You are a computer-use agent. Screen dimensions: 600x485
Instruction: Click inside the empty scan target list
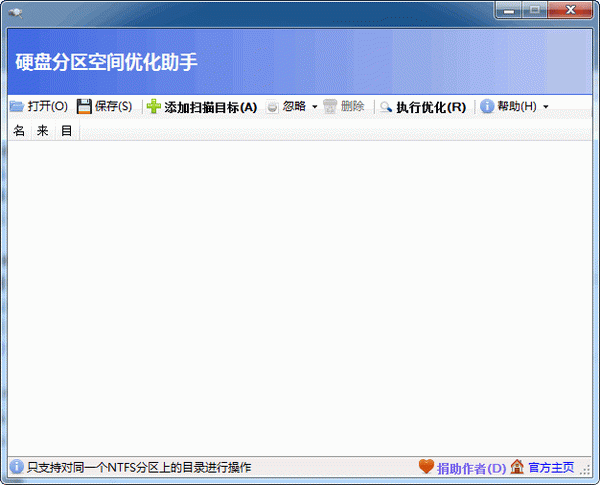(300, 300)
